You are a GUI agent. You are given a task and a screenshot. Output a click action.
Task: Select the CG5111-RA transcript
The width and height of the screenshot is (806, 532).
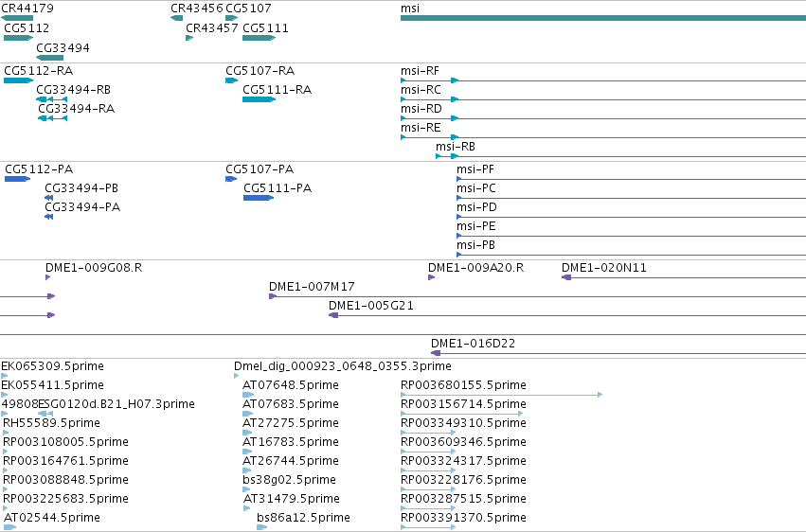point(260,99)
